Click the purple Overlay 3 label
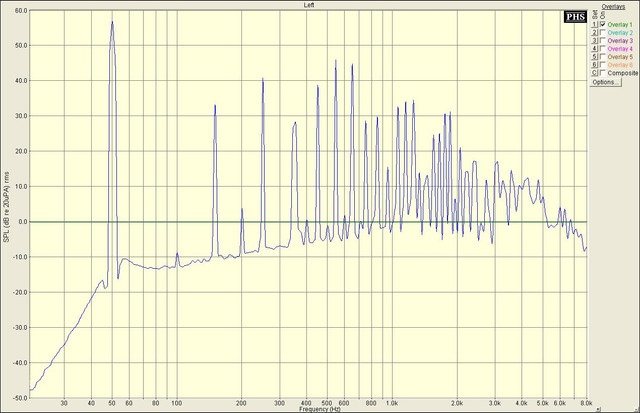 pyautogui.click(x=620, y=41)
